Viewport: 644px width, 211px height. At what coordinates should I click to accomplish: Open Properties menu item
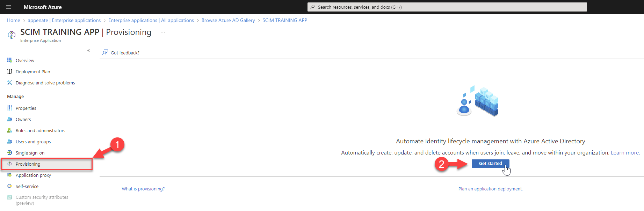(26, 108)
